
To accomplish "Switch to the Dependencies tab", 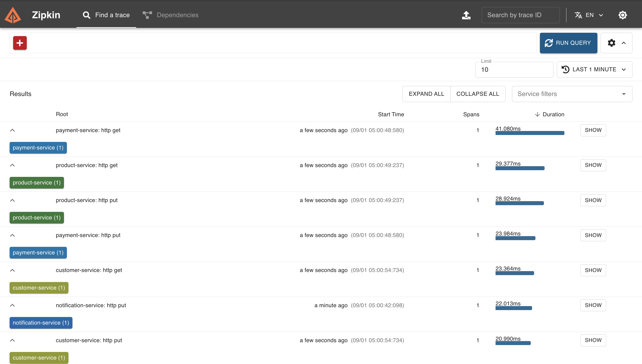I will [170, 15].
